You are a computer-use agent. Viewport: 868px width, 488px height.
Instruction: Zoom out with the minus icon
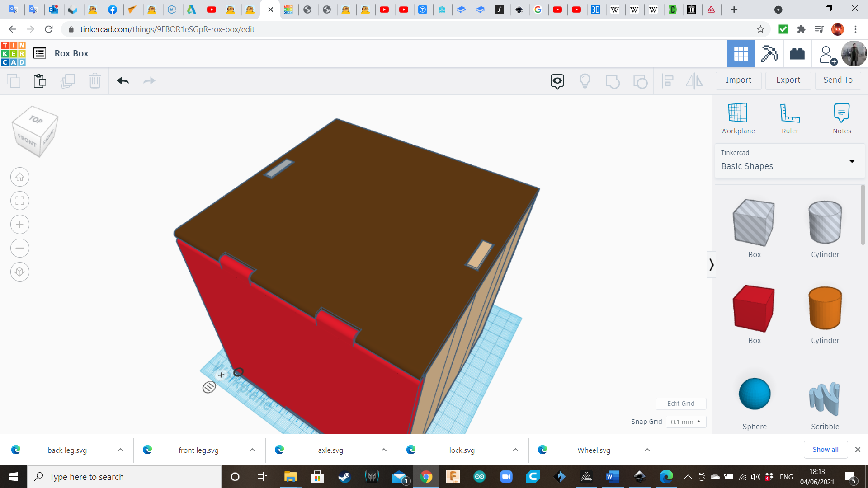tap(20, 248)
